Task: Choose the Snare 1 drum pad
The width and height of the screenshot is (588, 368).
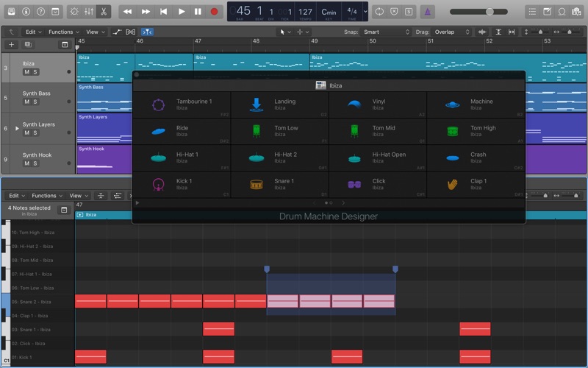Action: tap(279, 184)
